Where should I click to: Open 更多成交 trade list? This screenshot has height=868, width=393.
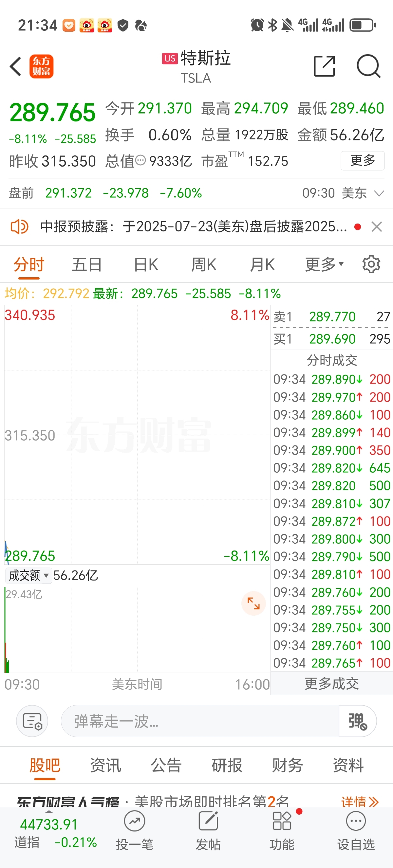pos(332,684)
